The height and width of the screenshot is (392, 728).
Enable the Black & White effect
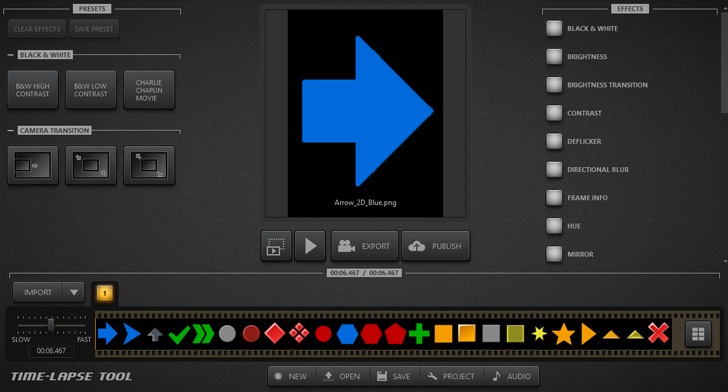(x=554, y=28)
